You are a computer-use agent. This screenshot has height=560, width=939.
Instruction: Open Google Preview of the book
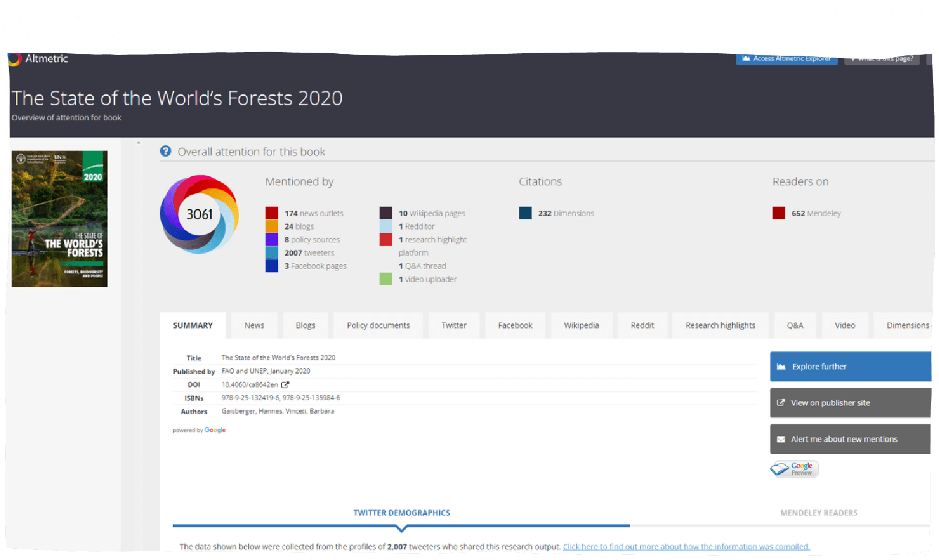coord(794,469)
